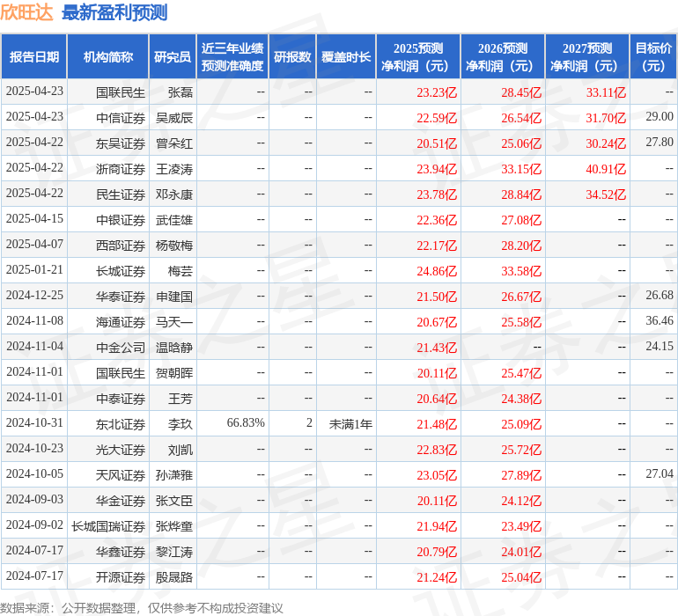Click the 欣旺达 title text
The image size is (678, 616).
(26, 12)
